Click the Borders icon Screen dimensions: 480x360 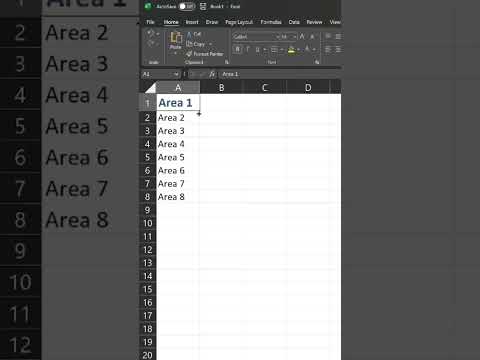[274, 50]
